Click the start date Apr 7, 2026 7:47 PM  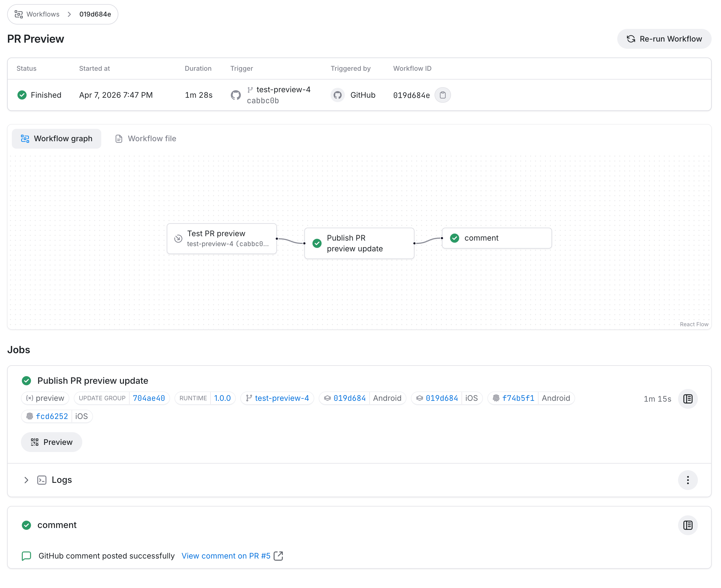pos(116,95)
